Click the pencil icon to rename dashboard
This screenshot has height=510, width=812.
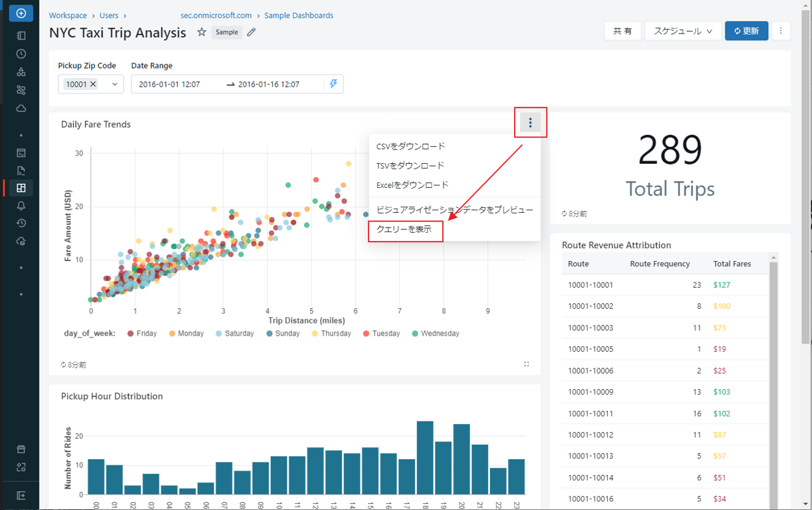(x=252, y=32)
